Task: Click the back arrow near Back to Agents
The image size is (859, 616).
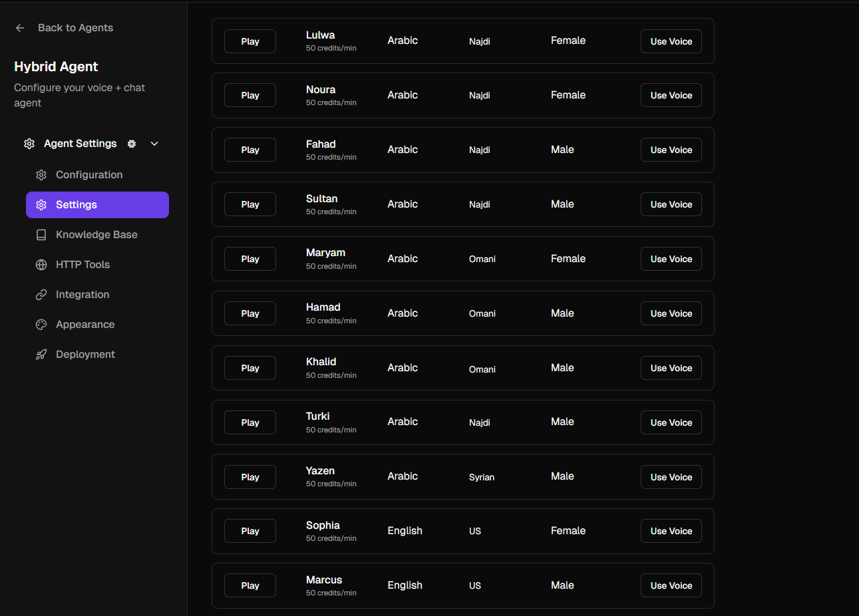Action: pos(19,27)
